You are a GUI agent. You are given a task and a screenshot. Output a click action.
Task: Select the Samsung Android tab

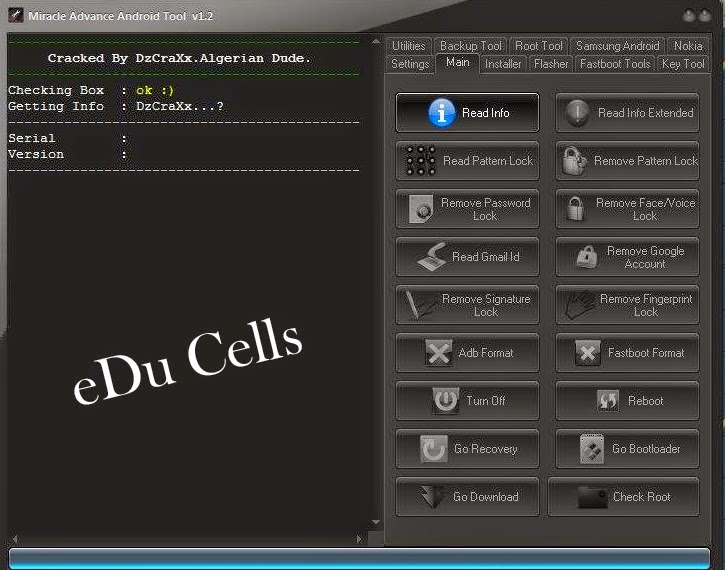click(618, 46)
